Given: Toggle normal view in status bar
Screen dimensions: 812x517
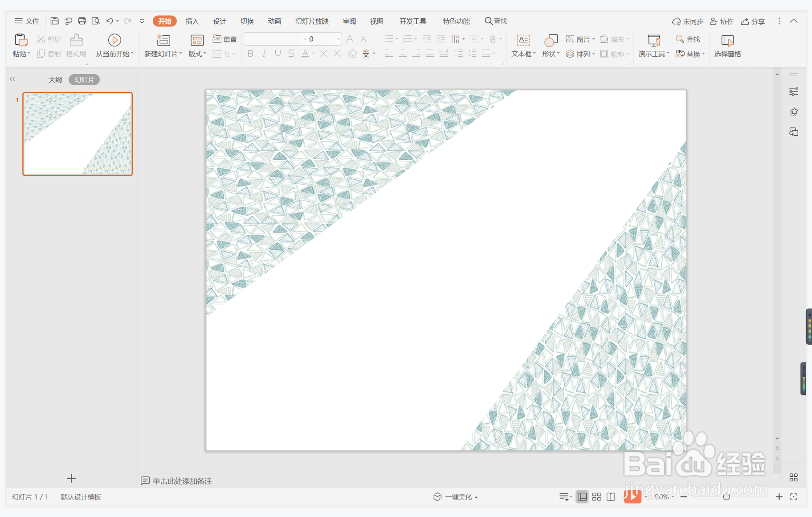Looking at the screenshot, I should click(x=582, y=497).
